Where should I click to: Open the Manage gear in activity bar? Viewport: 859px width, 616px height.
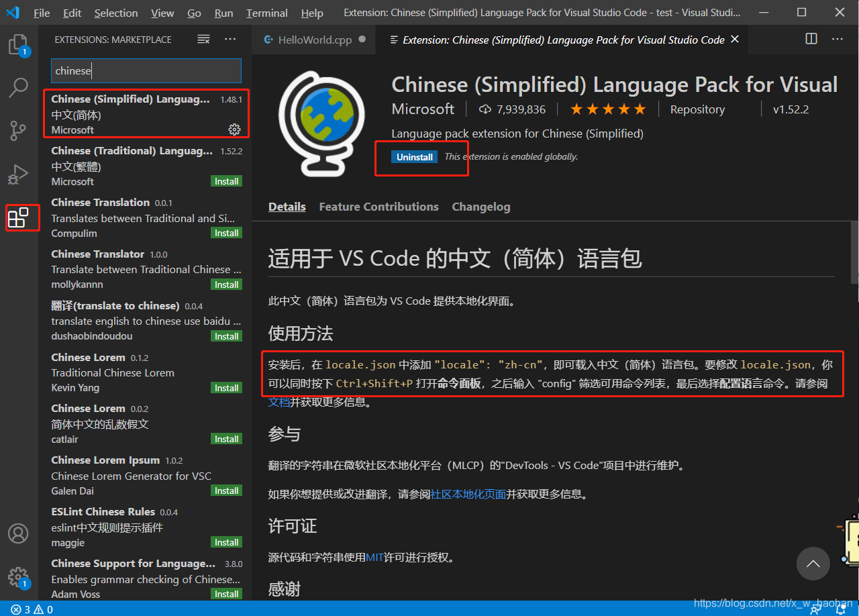click(18, 577)
